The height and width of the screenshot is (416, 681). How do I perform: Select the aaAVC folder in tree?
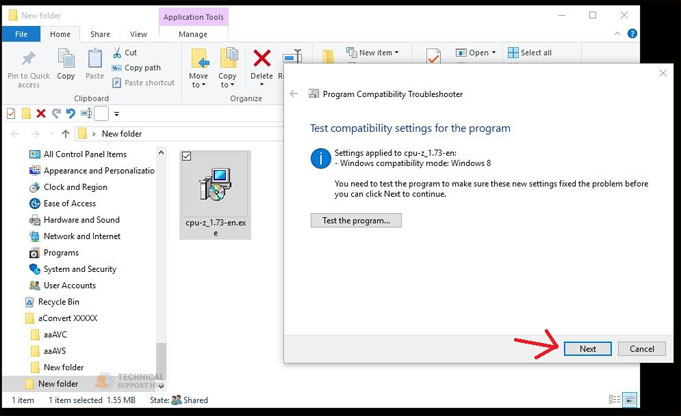pyautogui.click(x=58, y=334)
